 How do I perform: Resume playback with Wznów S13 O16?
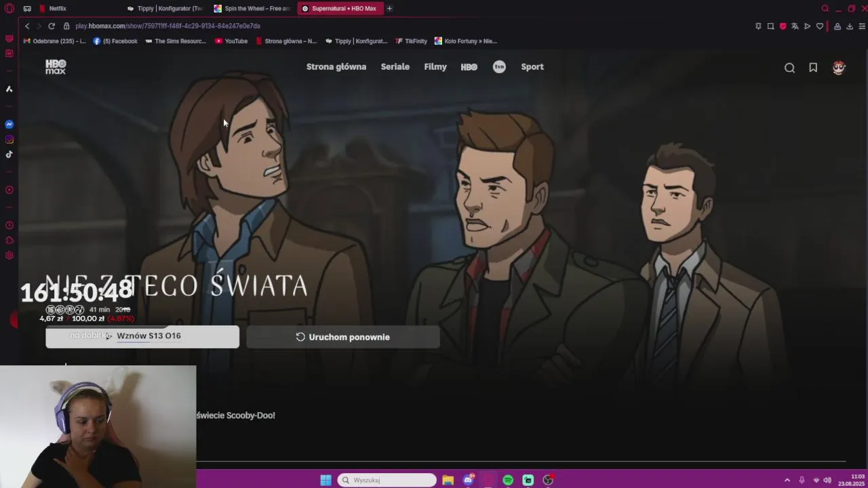[142, 336]
